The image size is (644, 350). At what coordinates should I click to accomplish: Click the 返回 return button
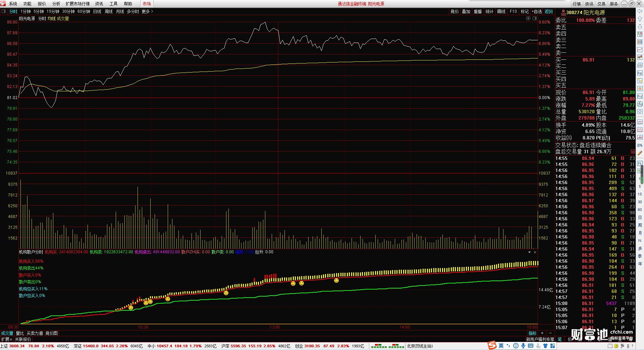pyautogui.click(x=549, y=11)
